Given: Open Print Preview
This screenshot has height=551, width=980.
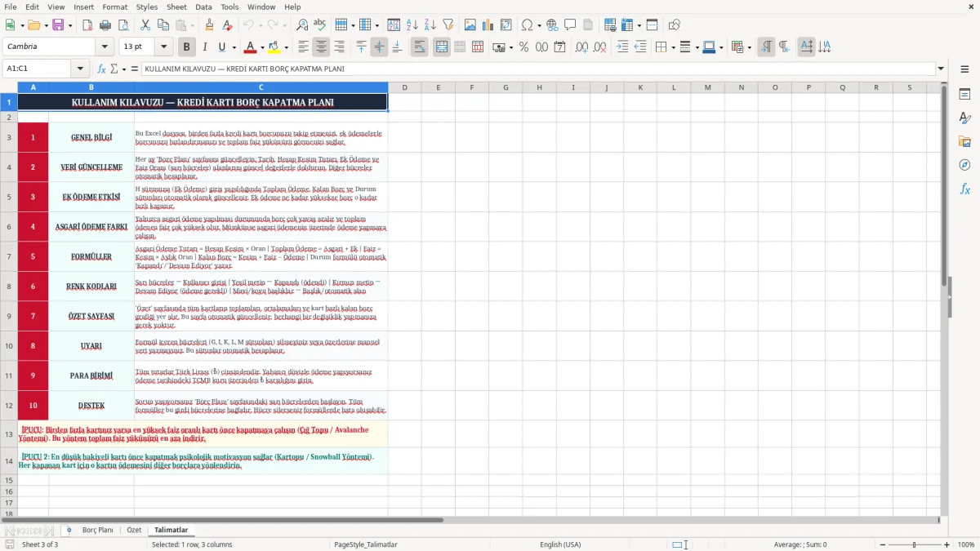Looking at the screenshot, I should (x=122, y=25).
